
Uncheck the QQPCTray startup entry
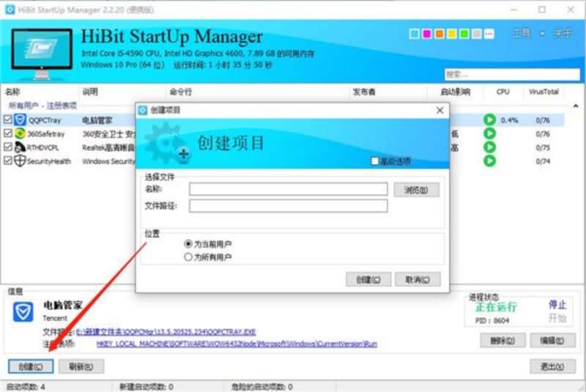click(7, 119)
